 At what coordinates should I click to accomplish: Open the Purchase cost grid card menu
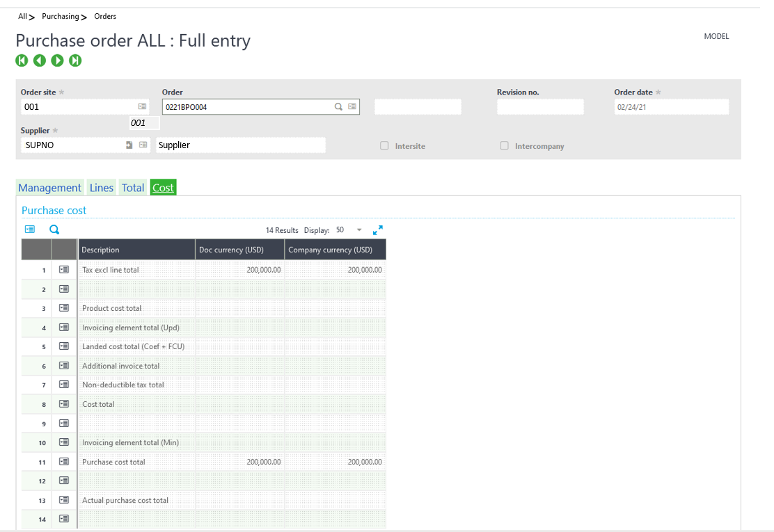[30, 229]
